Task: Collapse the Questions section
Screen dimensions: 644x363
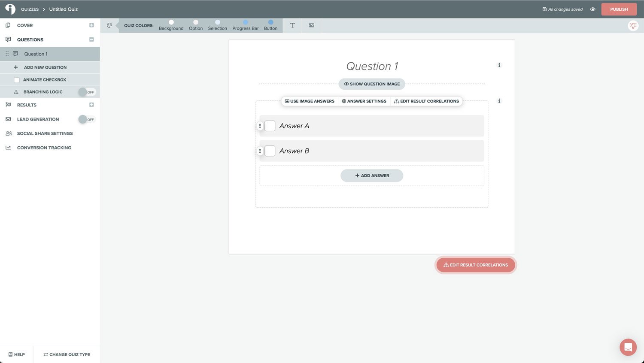Action: tap(91, 39)
